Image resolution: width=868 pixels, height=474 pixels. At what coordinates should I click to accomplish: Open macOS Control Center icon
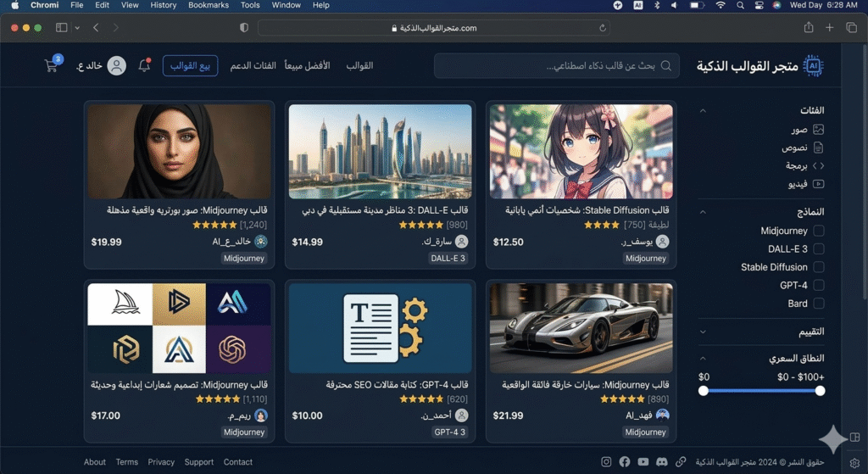point(759,5)
